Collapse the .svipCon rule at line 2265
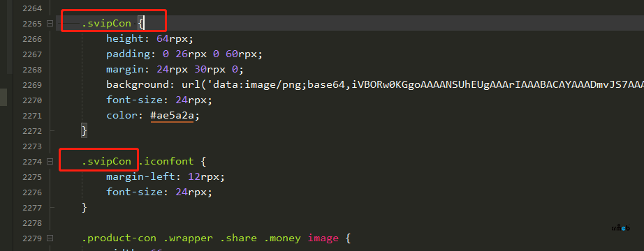The height and width of the screenshot is (251, 644). tap(50, 24)
